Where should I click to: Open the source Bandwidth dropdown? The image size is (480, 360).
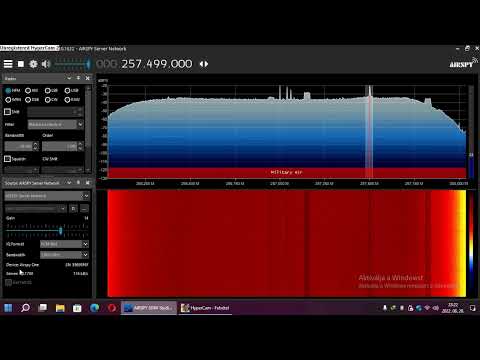point(64,255)
